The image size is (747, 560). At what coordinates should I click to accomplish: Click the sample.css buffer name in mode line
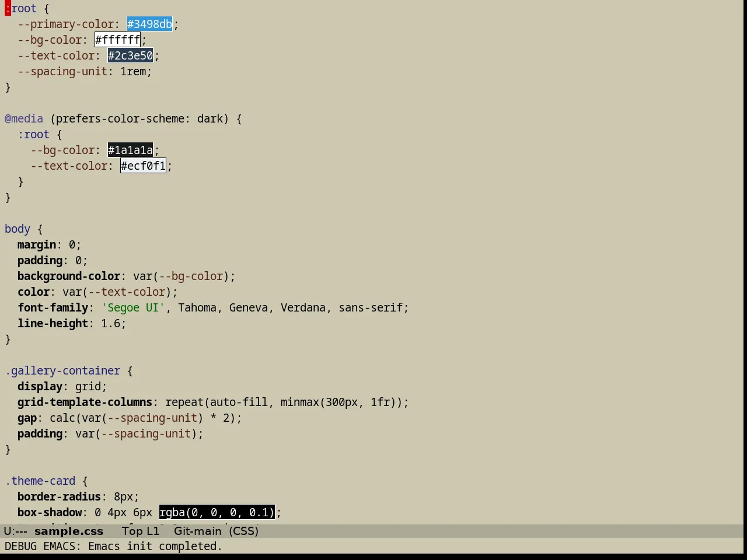[x=69, y=531]
